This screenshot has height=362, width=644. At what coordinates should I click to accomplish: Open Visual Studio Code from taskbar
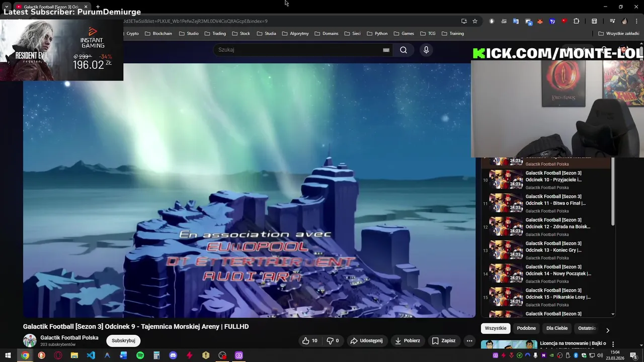[91, 355]
